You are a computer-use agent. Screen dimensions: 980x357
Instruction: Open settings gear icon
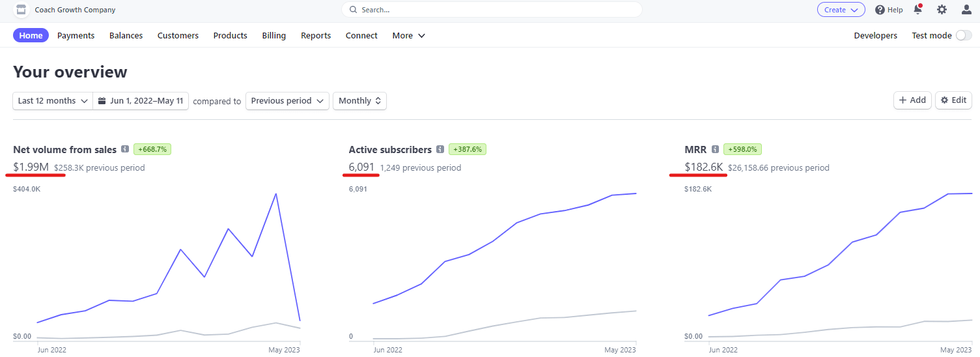tap(942, 10)
